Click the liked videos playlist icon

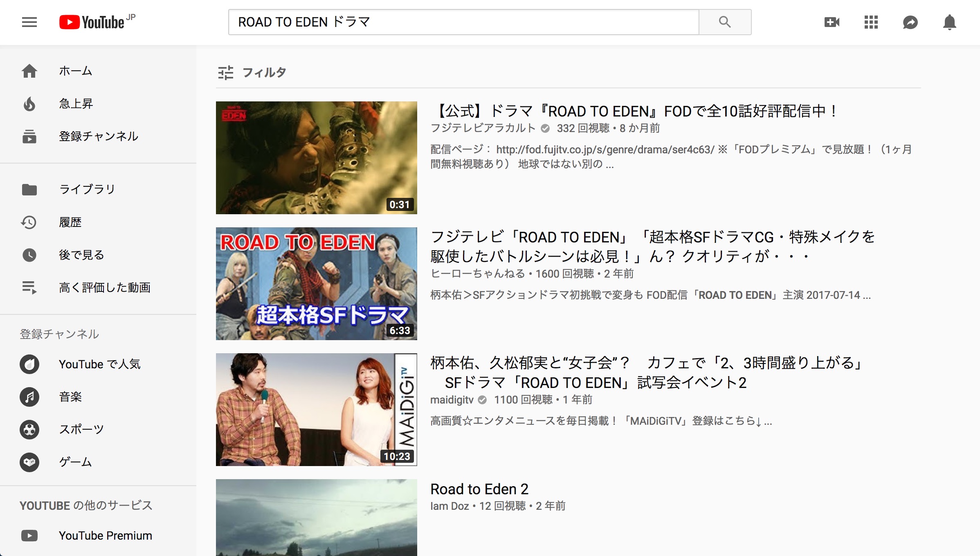pos(29,288)
